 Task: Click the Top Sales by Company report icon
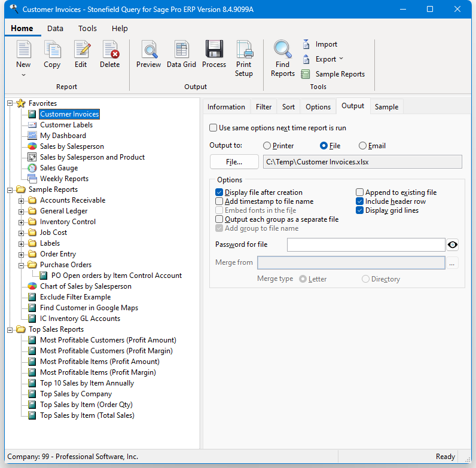[32, 394]
